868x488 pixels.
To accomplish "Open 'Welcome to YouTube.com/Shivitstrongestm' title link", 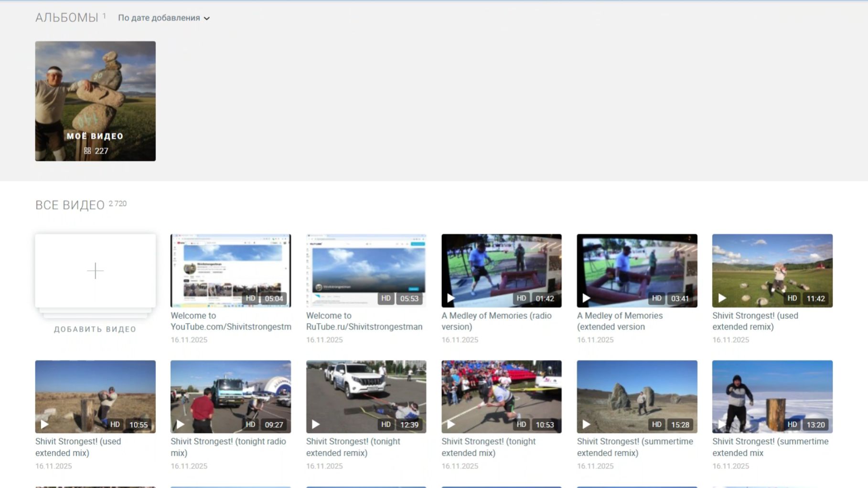I will tap(230, 321).
